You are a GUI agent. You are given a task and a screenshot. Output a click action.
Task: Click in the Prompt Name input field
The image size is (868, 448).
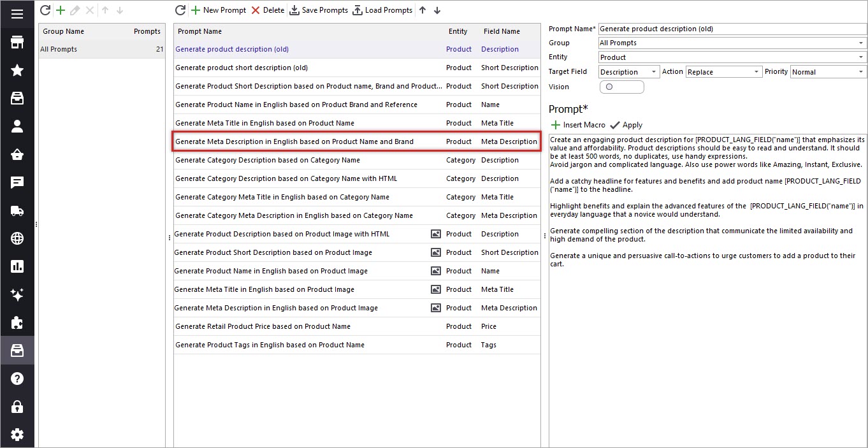tap(732, 29)
